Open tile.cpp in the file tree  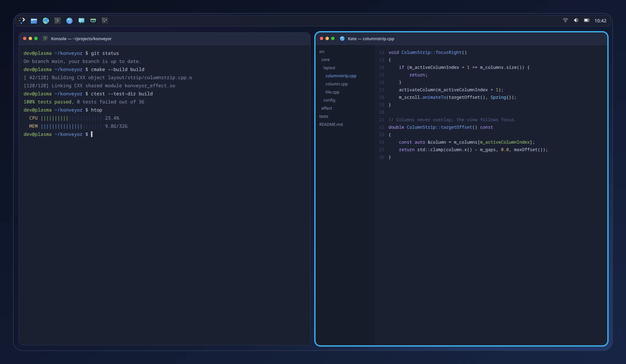[x=332, y=92]
